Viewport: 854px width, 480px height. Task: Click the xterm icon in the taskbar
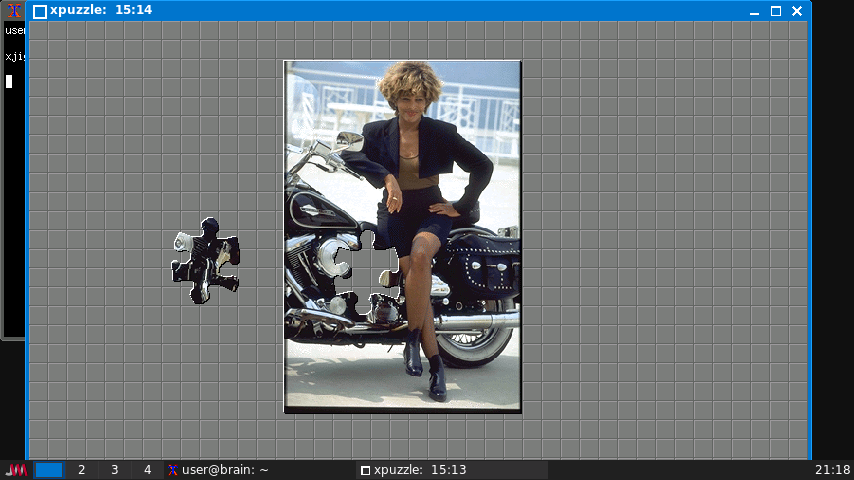click(x=173, y=470)
